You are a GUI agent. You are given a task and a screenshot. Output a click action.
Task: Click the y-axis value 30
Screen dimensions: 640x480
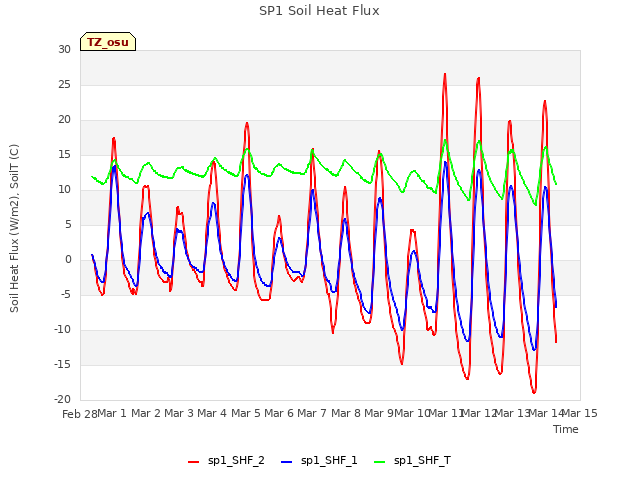point(64,49)
